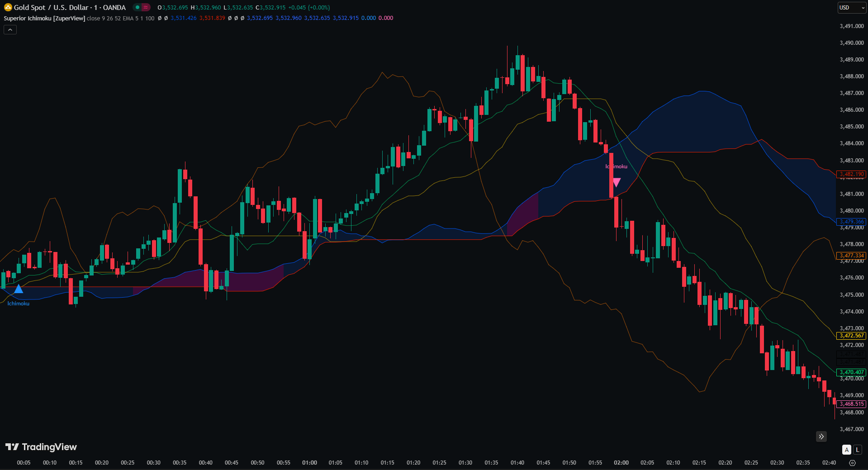This screenshot has width=868, height=470.
Task: Open the USD currency dropdown
Action: [x=851, y=8]
